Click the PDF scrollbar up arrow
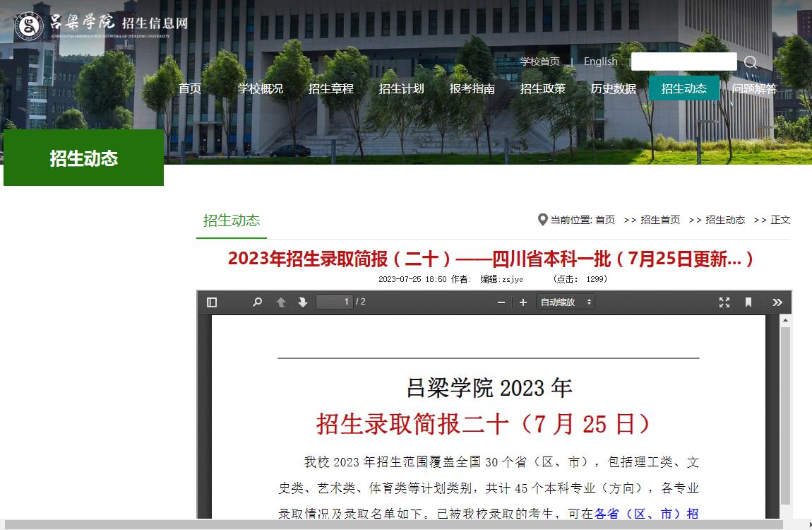Image resolution: width=812 pixels, height=530 pixels. tap(785, 320)
